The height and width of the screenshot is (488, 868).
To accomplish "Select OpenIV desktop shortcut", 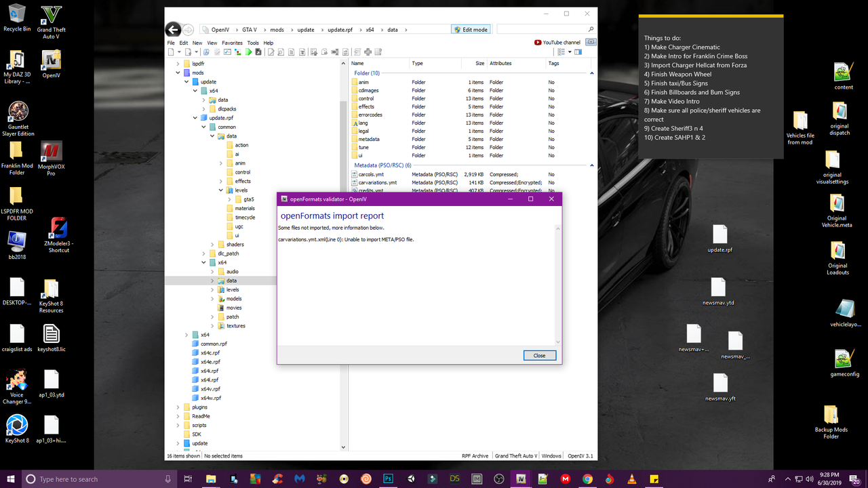I will click(x=52, y=65).
